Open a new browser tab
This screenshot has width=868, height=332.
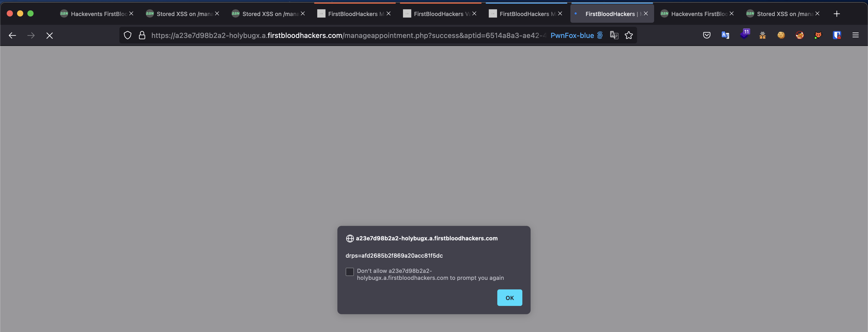(837, 14)
